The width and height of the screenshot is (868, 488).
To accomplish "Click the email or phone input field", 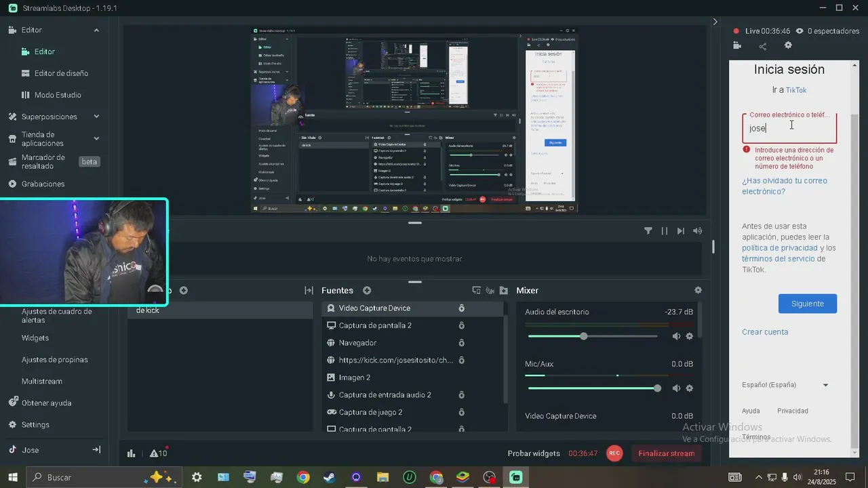I will pyautogui.click(x=789, y=127).
